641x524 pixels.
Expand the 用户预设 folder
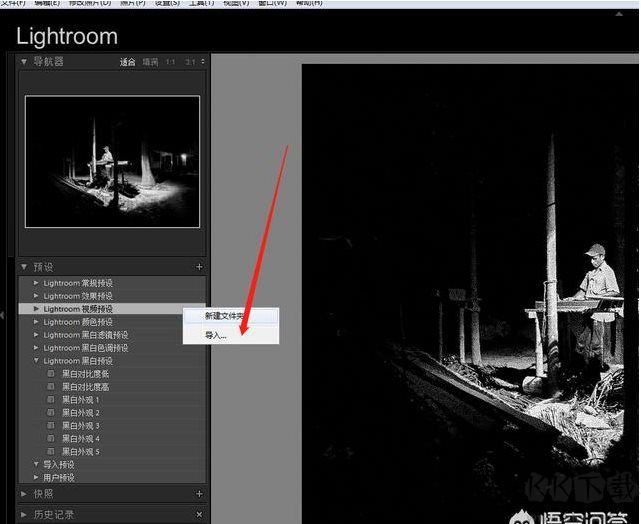coord(36,477)
